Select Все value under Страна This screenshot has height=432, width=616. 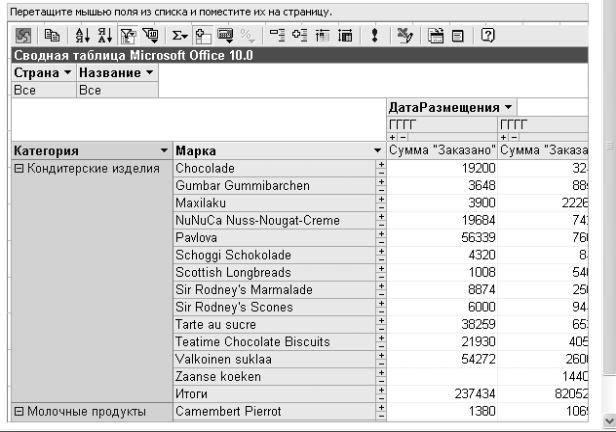(x=44, y=90)
